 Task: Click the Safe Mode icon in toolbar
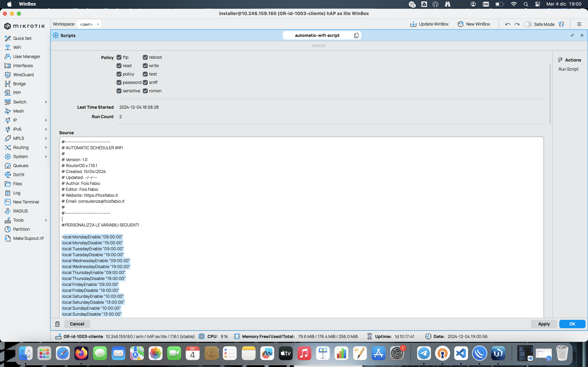527,24
